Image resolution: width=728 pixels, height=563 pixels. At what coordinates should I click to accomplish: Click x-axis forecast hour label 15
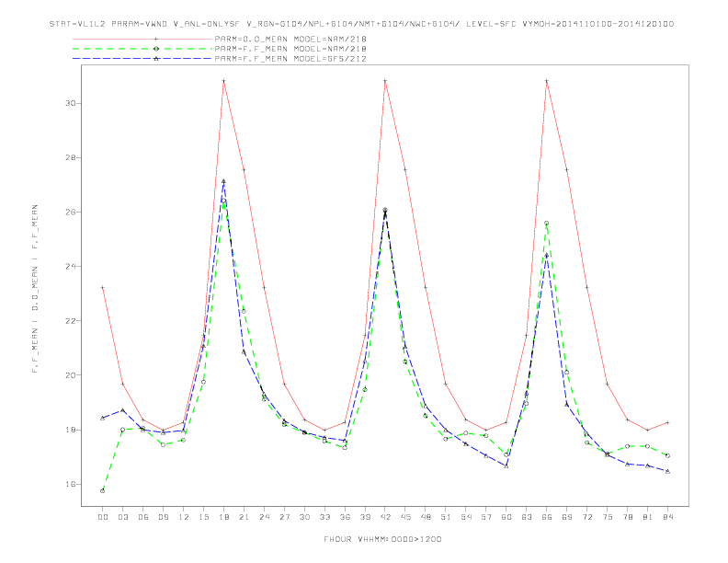(x=203, y=517)
